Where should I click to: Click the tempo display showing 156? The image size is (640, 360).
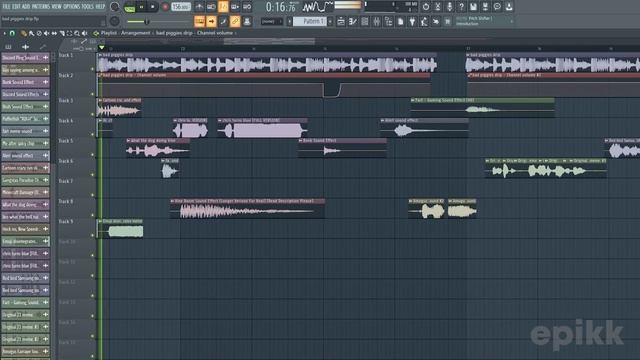click(x=181, y=7)
